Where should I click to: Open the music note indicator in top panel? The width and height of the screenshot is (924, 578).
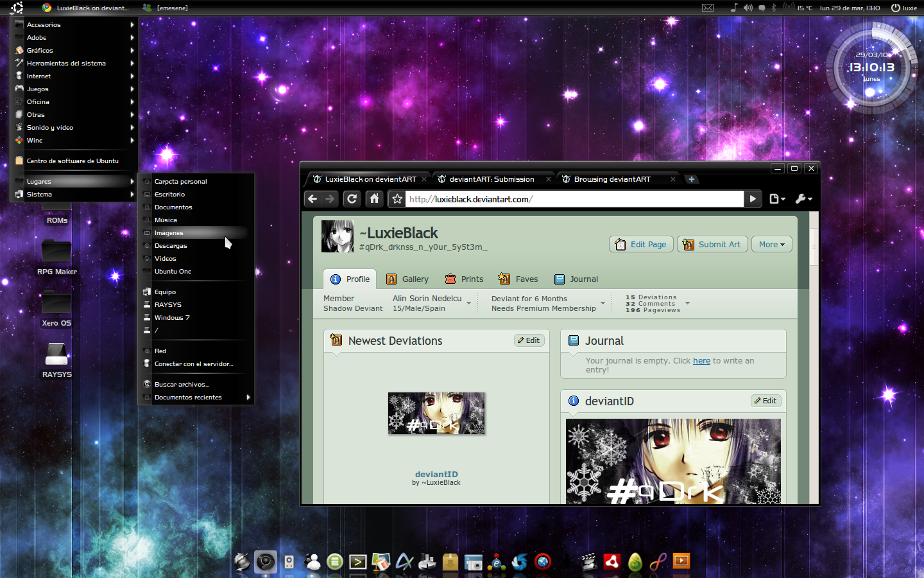click(734, 8)
